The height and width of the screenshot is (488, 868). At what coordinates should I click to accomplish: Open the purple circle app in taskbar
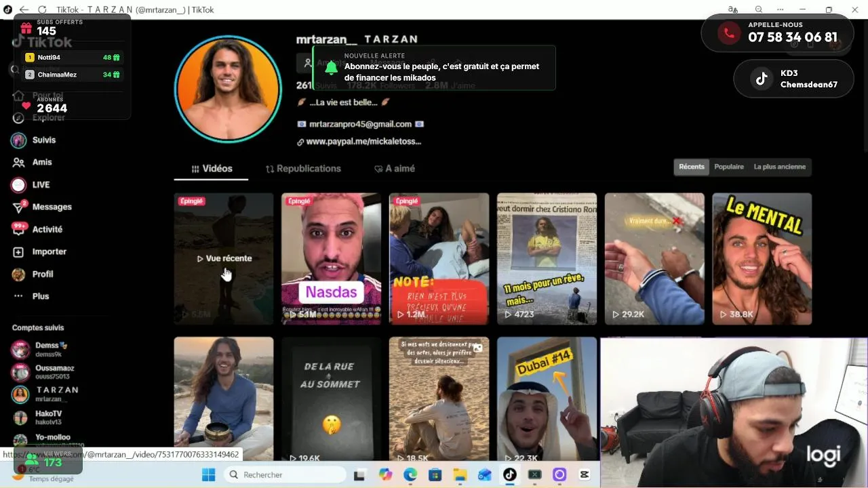coord(559,474)
